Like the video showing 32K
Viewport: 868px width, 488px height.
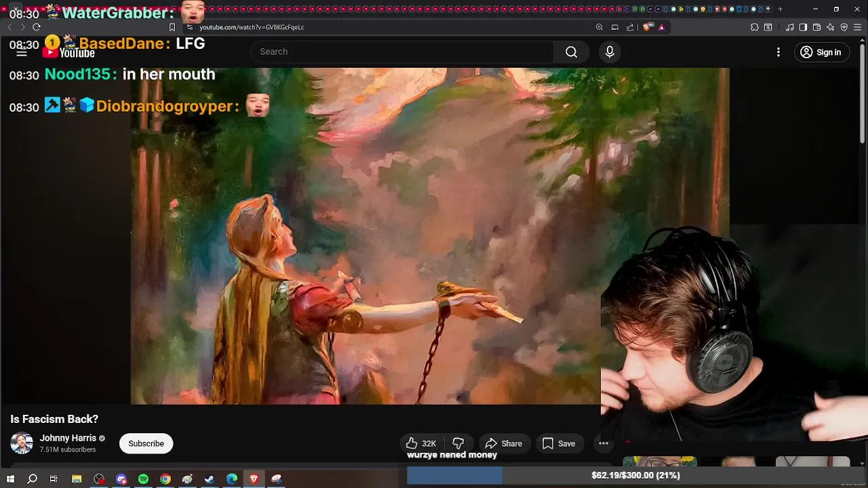pyautogui.click(x=421, y=444)
